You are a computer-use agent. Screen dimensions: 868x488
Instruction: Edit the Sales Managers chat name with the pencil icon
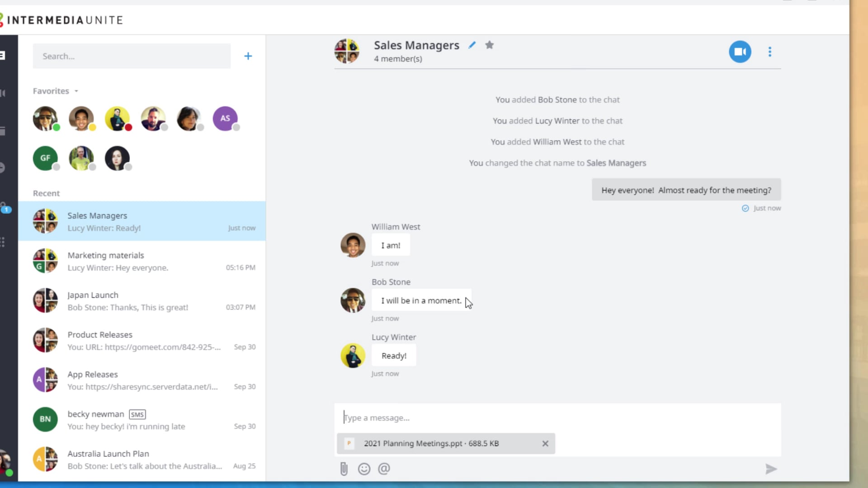coord(472,45)
